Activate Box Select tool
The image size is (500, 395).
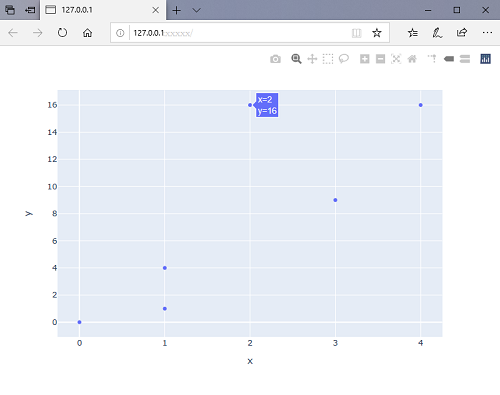pyautogui.click(x=328, y=59)
